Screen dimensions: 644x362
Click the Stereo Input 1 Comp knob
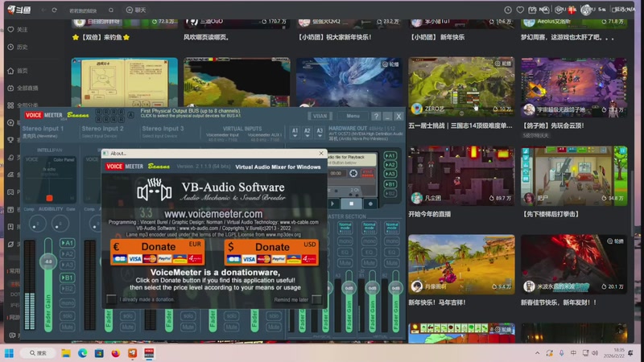click(37, 224)
